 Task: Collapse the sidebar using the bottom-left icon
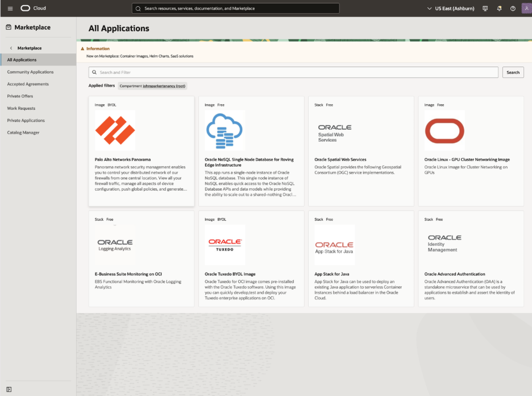tap(9, 389)
